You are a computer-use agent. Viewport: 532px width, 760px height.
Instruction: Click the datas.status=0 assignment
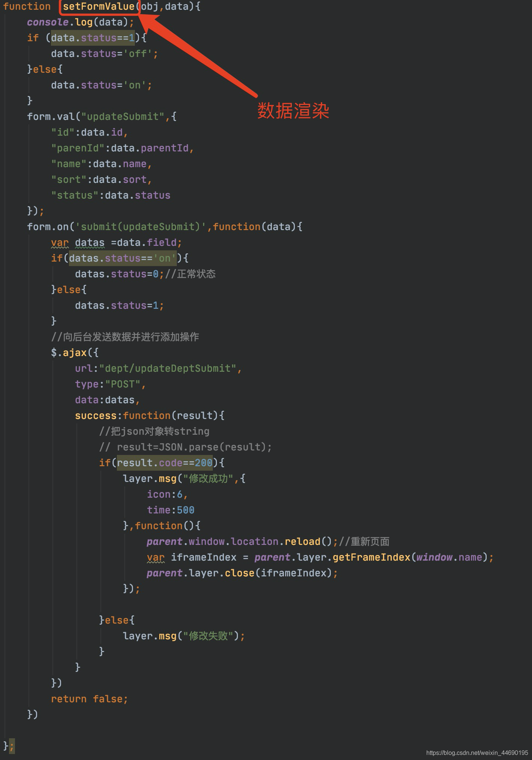click(x=120, y=274)
